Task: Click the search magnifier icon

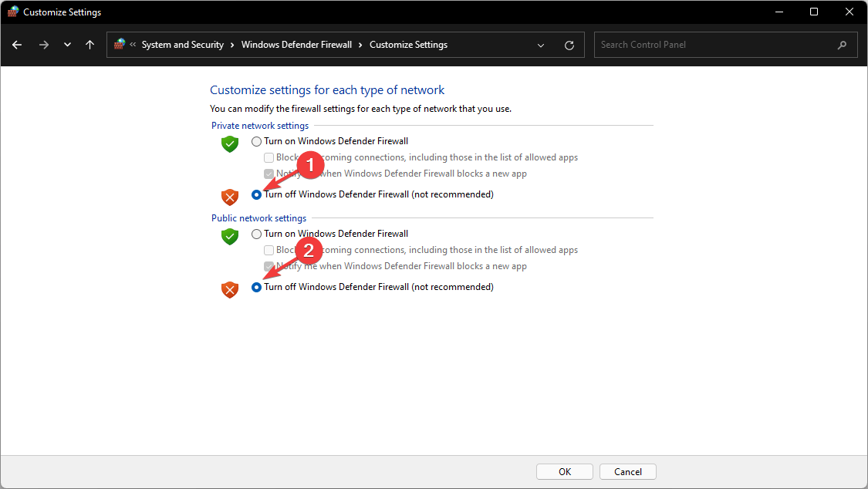Action: click(842, 45)
